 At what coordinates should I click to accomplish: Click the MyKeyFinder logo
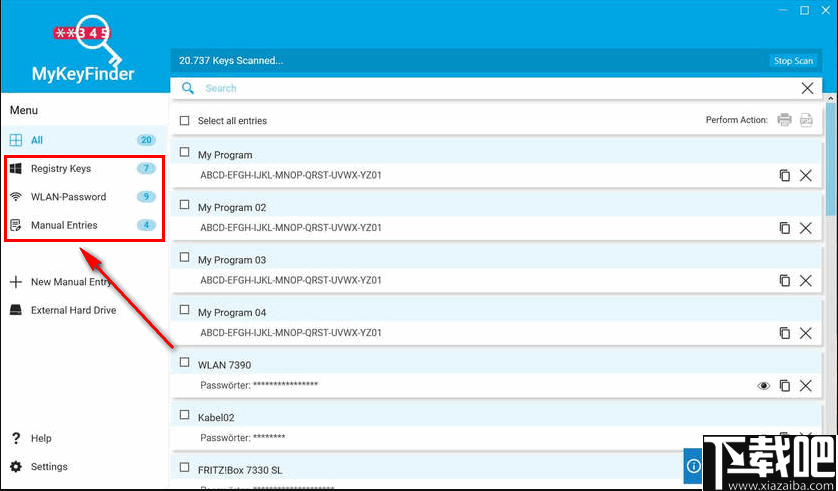[x=83, y=48]
